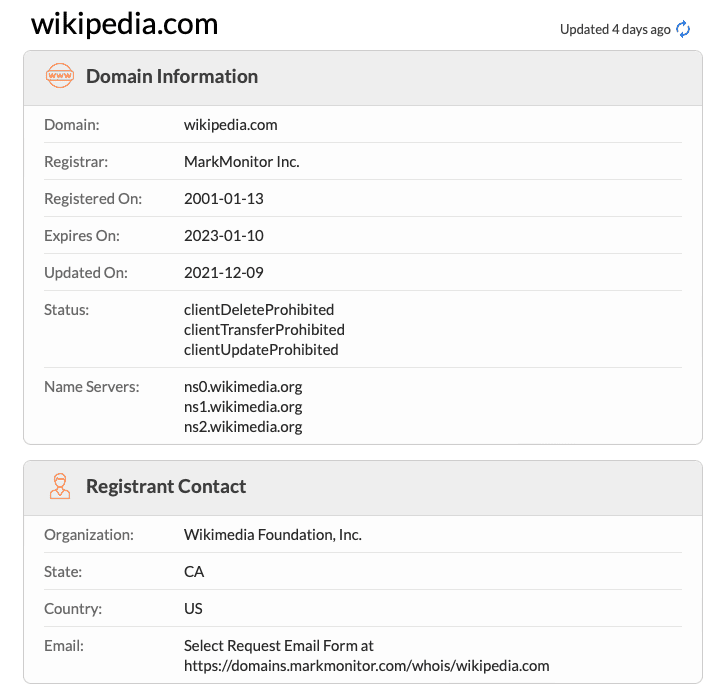Click the Registrant Contact header
The image size is (719, 696).
[x=166, y=487]
